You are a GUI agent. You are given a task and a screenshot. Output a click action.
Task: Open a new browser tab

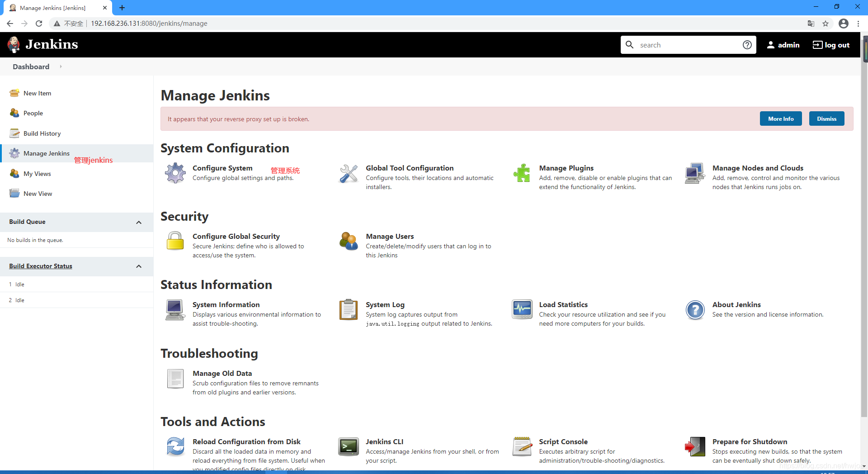(x=122, y=8)
